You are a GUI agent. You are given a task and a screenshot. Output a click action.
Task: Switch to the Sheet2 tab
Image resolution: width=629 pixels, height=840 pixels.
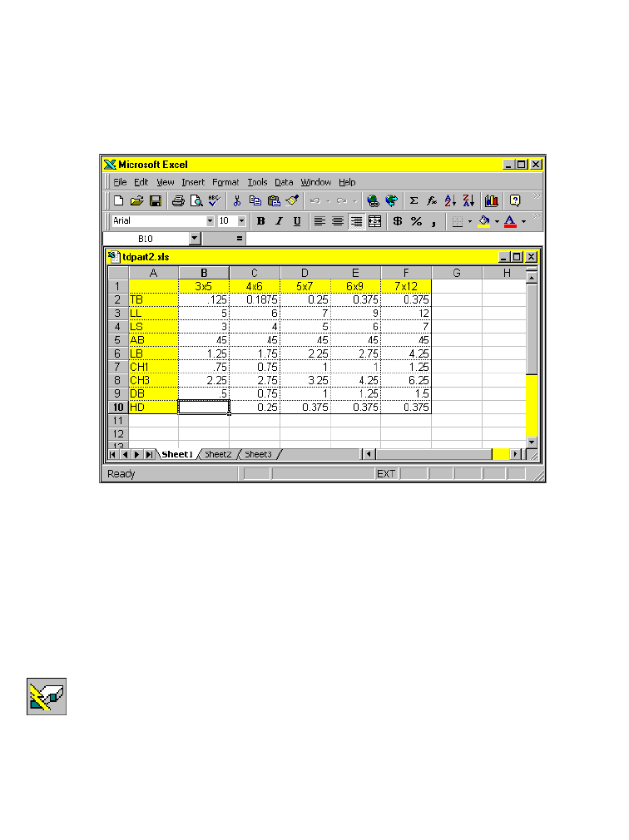coord(218,454)
